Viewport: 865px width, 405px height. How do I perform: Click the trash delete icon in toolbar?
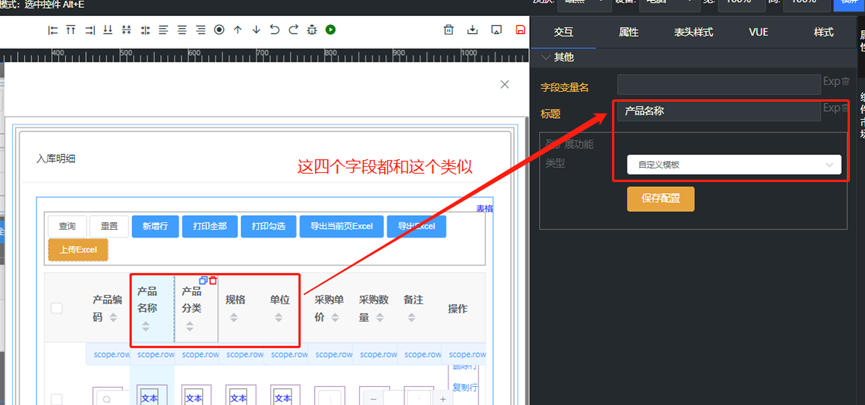pyautogui.click(x=449, y=30)
